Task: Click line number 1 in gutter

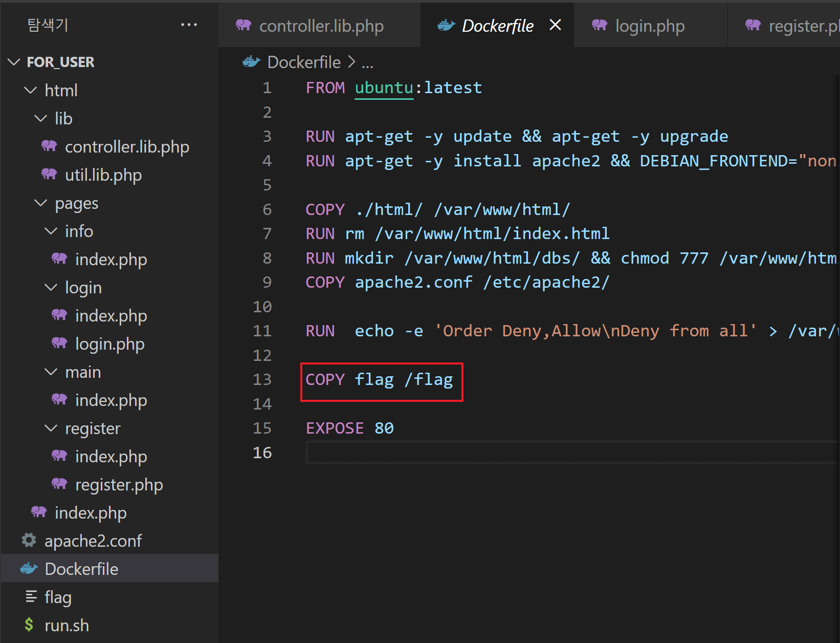Action: (x=267, y=88)
